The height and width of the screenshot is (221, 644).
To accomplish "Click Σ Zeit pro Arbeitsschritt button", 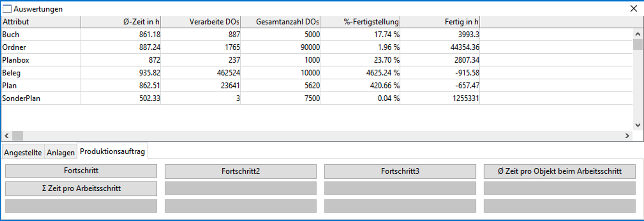I will pyautogui.click(x=81, y=188).
